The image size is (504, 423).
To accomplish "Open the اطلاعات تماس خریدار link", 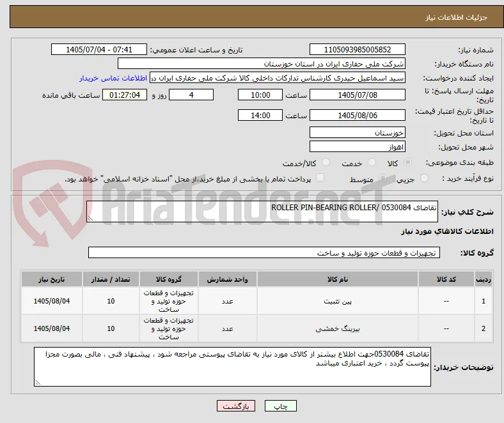I will (113, 78).
